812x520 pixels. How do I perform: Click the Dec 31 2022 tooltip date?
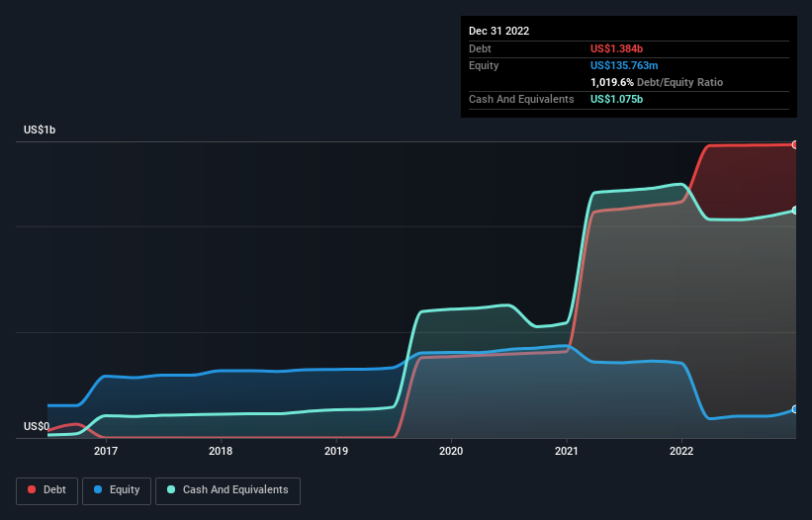[498, 31]
